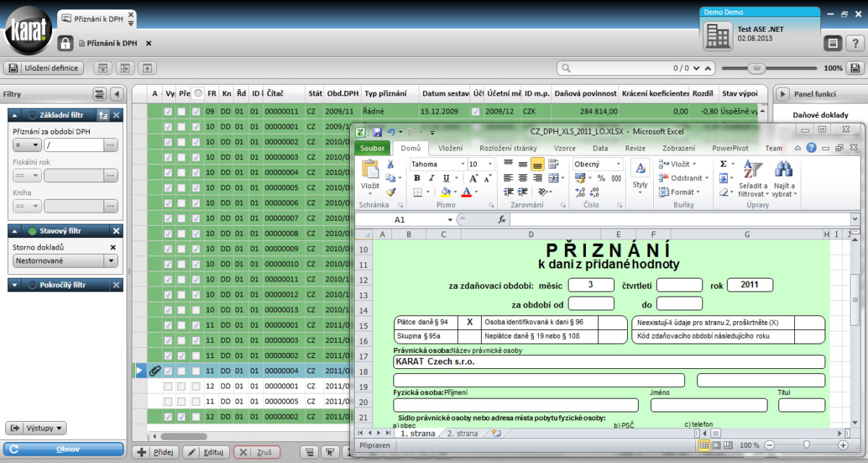The height and width of the screenshot is (463, 868).
Task: Click the Zruš cancel button
Action: click(256, 452)
